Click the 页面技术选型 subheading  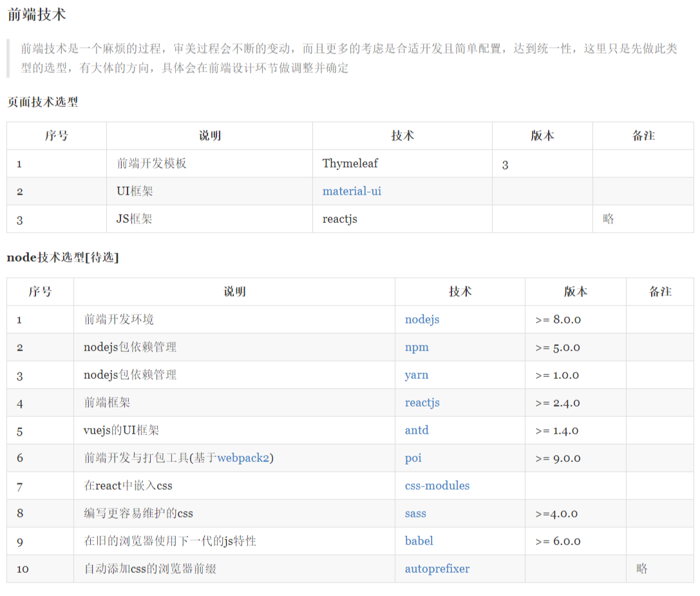click(x=43, y=102)
